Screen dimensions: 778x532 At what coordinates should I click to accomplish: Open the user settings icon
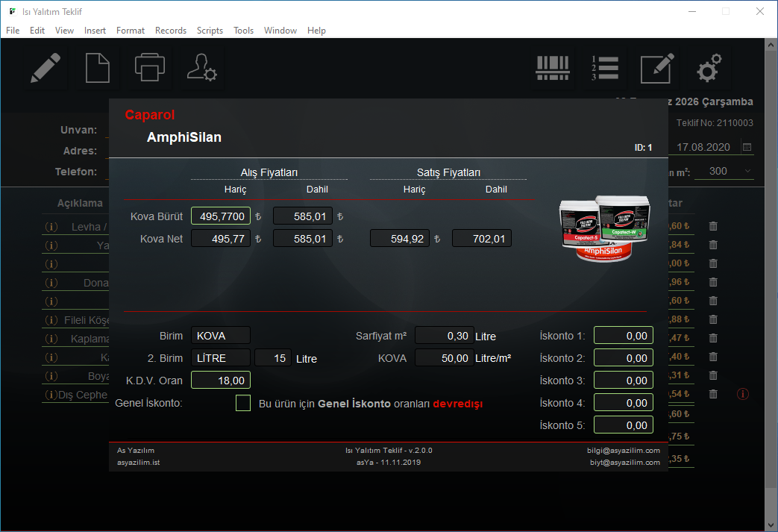[201, 67]
